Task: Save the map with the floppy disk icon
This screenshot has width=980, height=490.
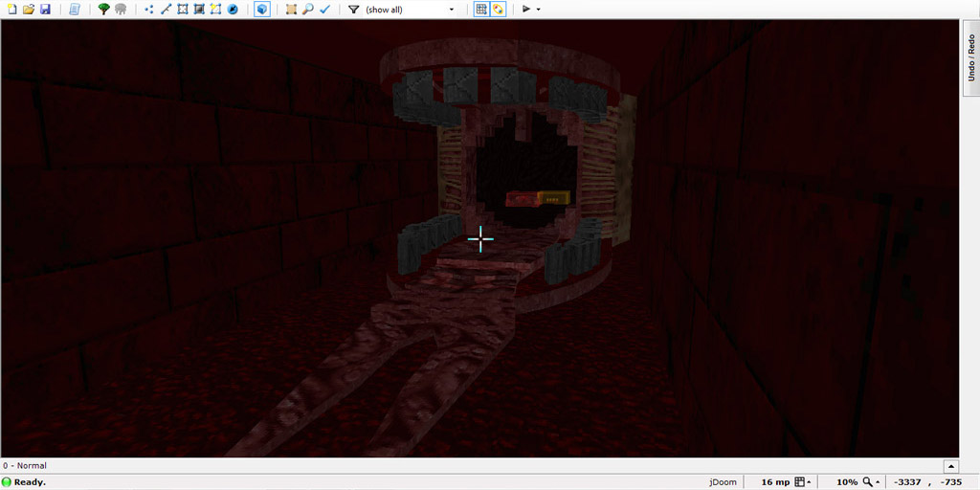Action: tap(45, 10)
